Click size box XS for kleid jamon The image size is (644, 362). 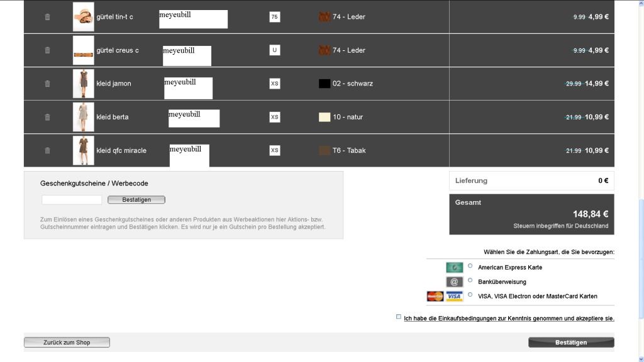pos(275,84)
